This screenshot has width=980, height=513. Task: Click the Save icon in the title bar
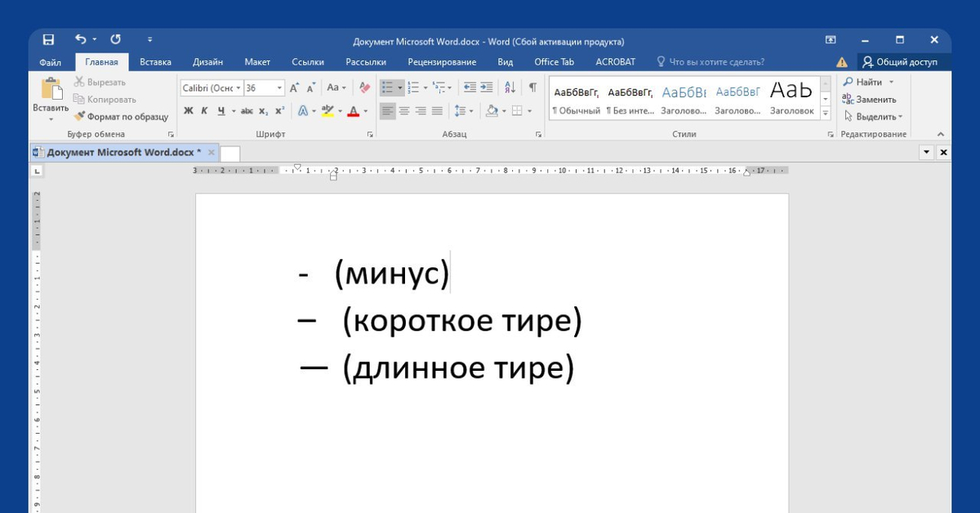tap(48, 39)
